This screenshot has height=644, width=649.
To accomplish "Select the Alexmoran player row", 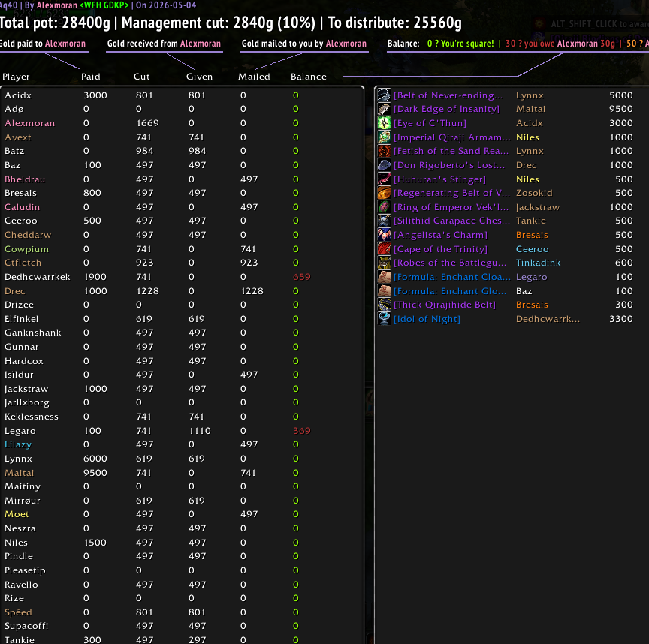I will pyautogui.click(x=182, y=123).
